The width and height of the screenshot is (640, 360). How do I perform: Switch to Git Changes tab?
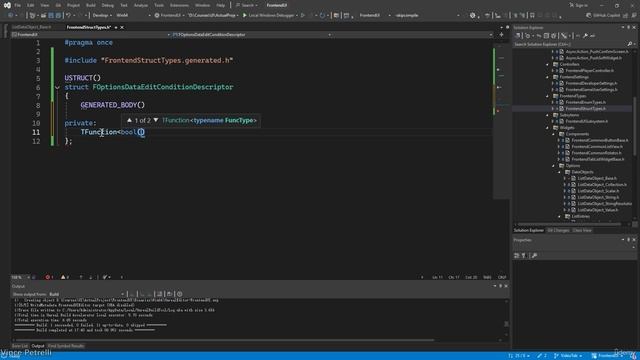click(x=558, y=231)
